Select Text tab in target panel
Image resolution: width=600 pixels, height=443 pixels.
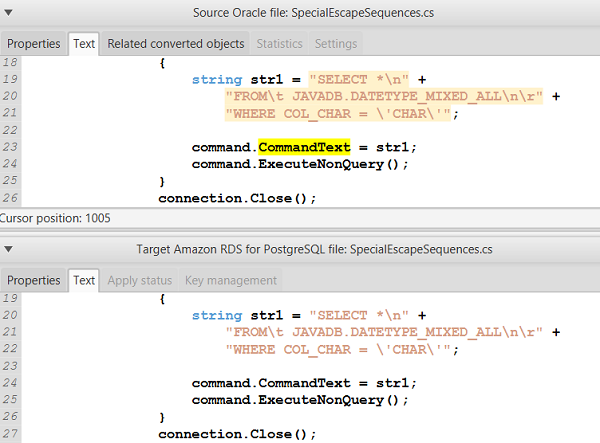click(x=84, y=280)
